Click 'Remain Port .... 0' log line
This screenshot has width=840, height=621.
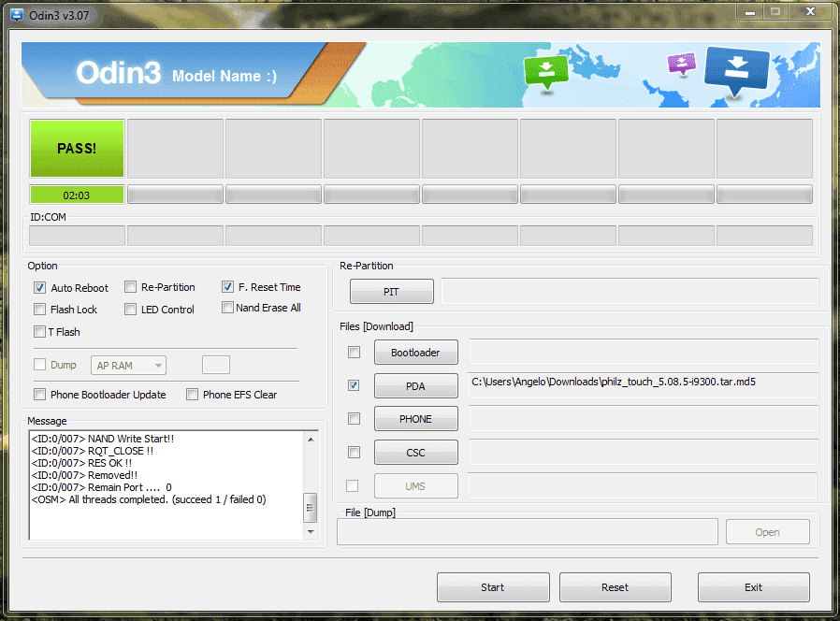coord(101,487)
